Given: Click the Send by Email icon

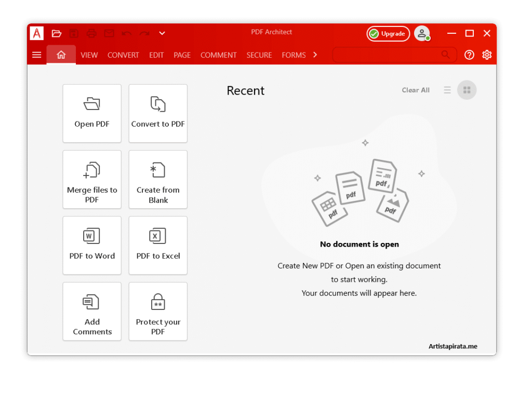Looking at the screenshot, I should [109, 33].
